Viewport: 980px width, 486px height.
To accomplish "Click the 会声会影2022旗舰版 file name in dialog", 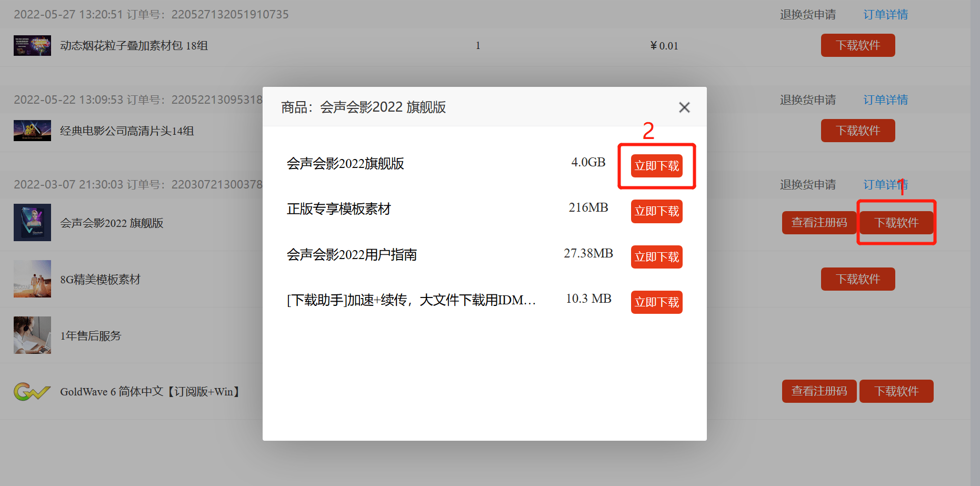I will [345, 164].
